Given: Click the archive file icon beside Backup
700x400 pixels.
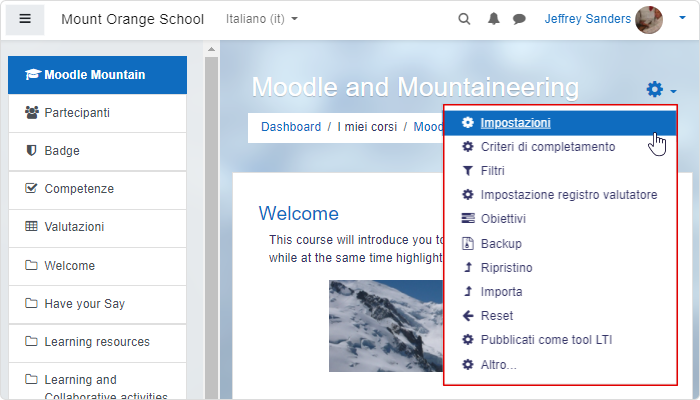Looking at the screenshot, I should pyautogui.click(x=467, y=243).
